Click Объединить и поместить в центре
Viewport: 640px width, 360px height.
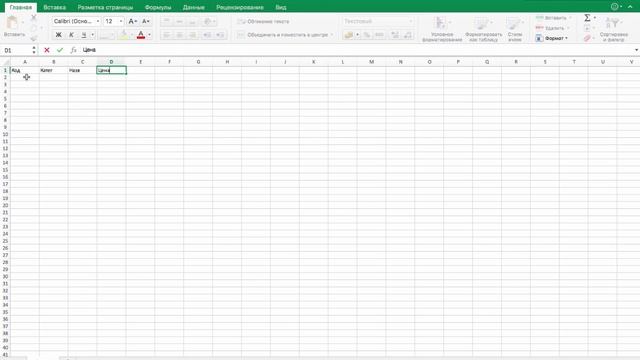(x=285, y=35)
